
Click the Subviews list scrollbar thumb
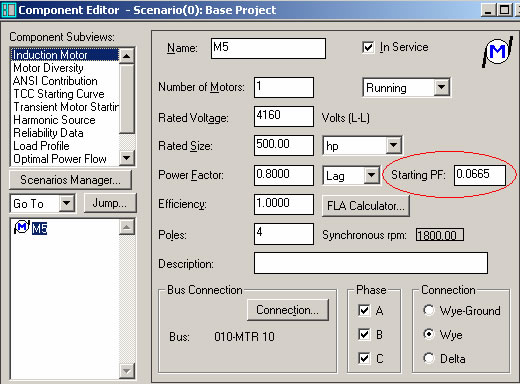tap(127, 98)
